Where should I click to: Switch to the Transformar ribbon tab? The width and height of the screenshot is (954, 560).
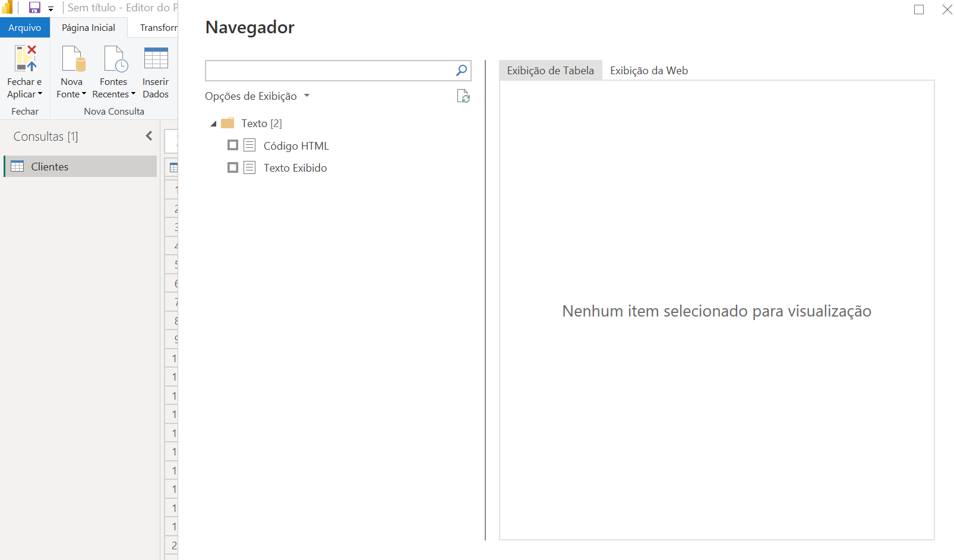(158, 28)
